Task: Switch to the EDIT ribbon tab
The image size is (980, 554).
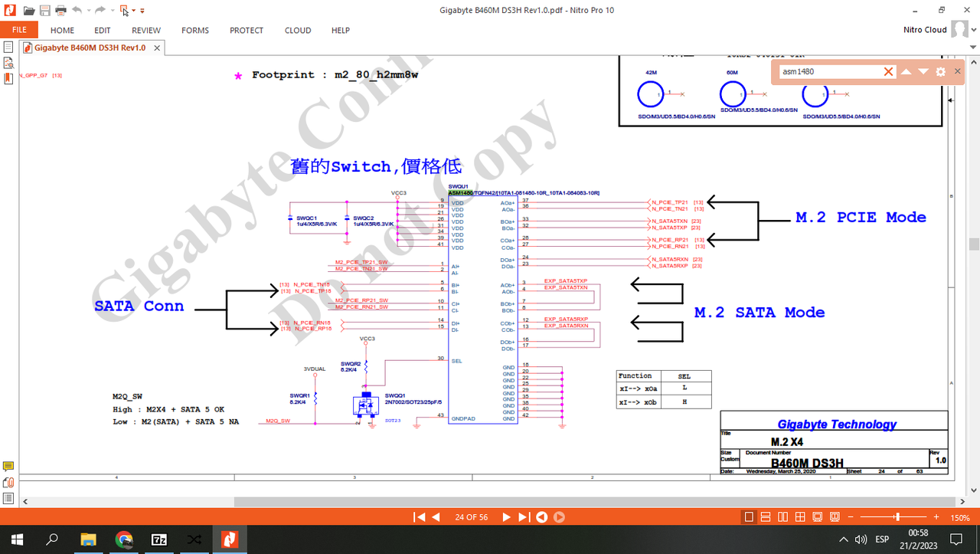Action: 103,31
